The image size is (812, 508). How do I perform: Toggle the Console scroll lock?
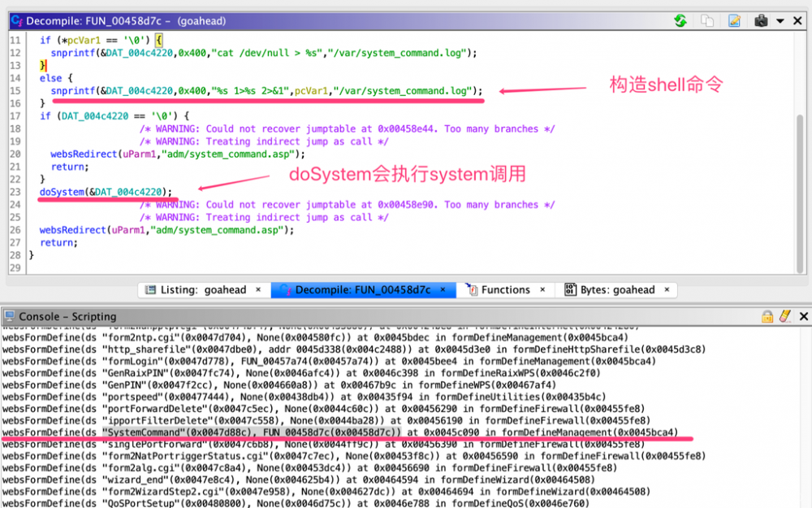point(767,316)
